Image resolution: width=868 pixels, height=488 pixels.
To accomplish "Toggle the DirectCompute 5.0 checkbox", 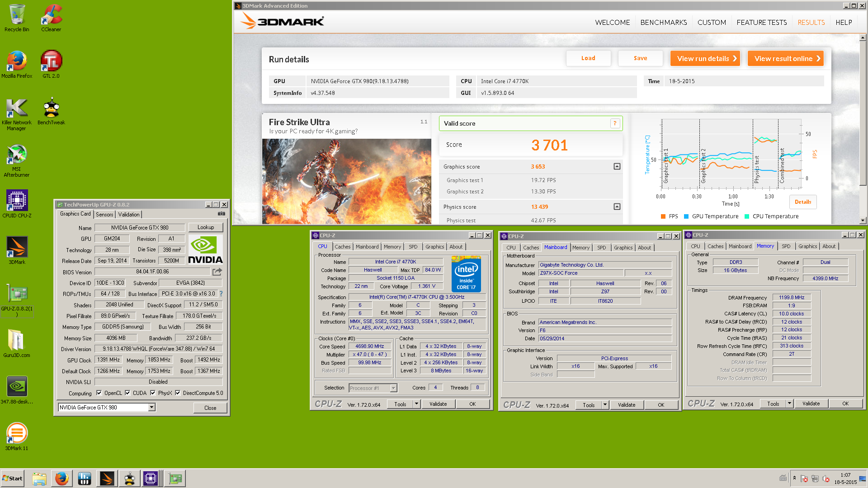I will coord(178,393).
